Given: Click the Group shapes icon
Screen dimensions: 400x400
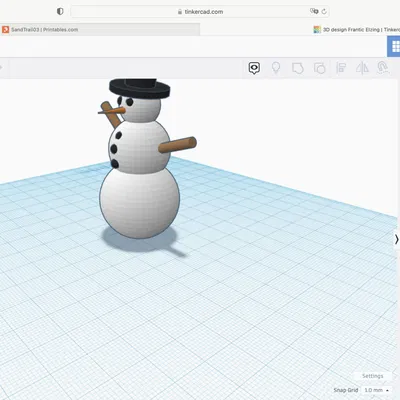Looking at the screenshot, I should point(298,68).
